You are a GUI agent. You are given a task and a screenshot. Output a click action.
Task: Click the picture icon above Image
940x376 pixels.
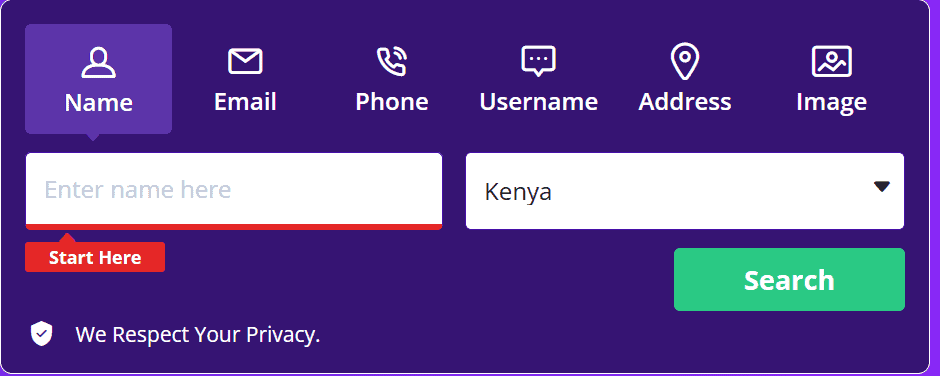(831, 61)
